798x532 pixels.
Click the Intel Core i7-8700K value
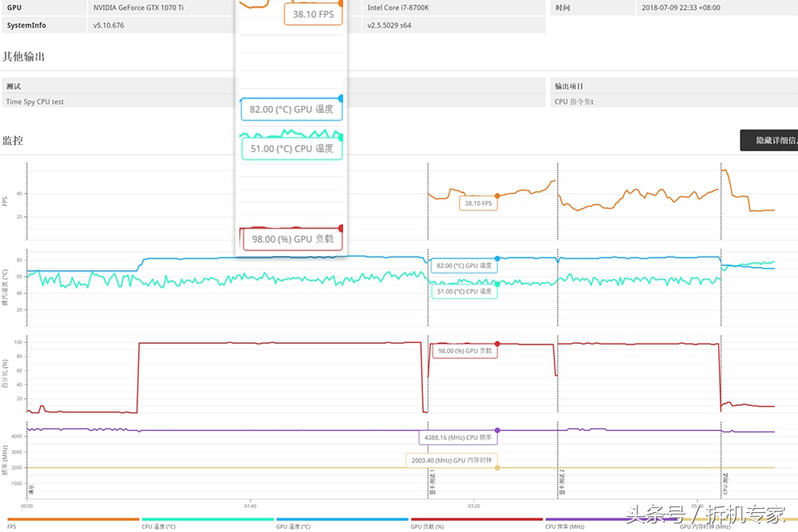[x=397, y=7]
